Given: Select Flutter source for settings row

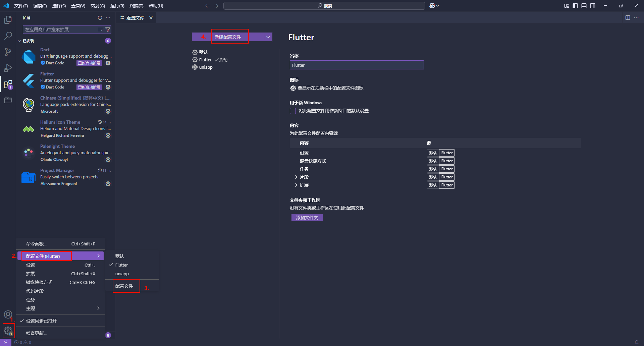Looking at the screenshot, I should tap(447, 153).
